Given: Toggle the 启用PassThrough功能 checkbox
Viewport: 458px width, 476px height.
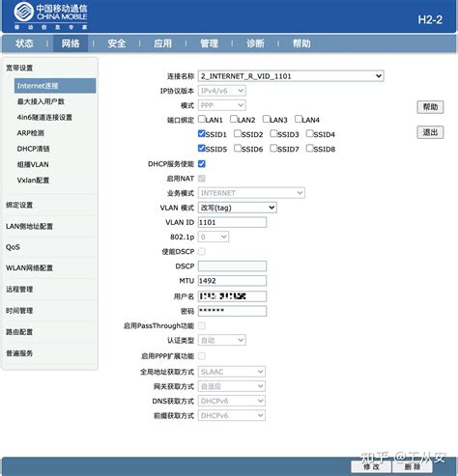Looking at the screenshot, I should click(202, 325).
